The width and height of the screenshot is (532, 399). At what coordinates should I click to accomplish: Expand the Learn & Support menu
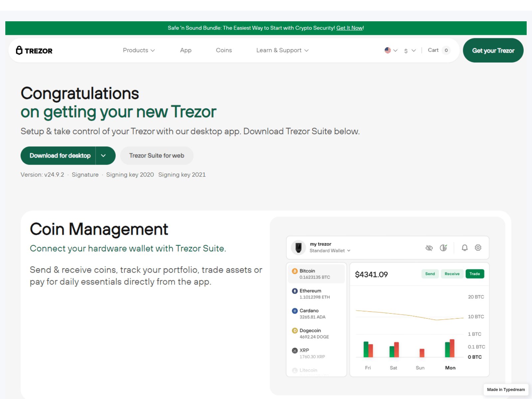pos(282,50)
